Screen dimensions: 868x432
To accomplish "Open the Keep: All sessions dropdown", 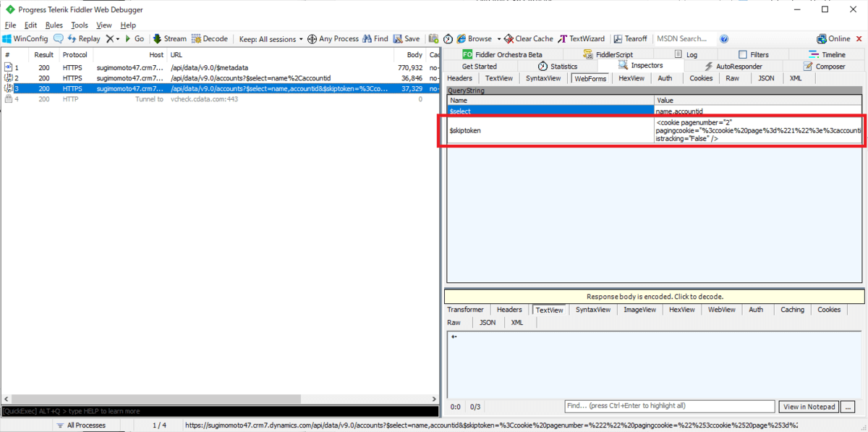I will click(271, 39).
